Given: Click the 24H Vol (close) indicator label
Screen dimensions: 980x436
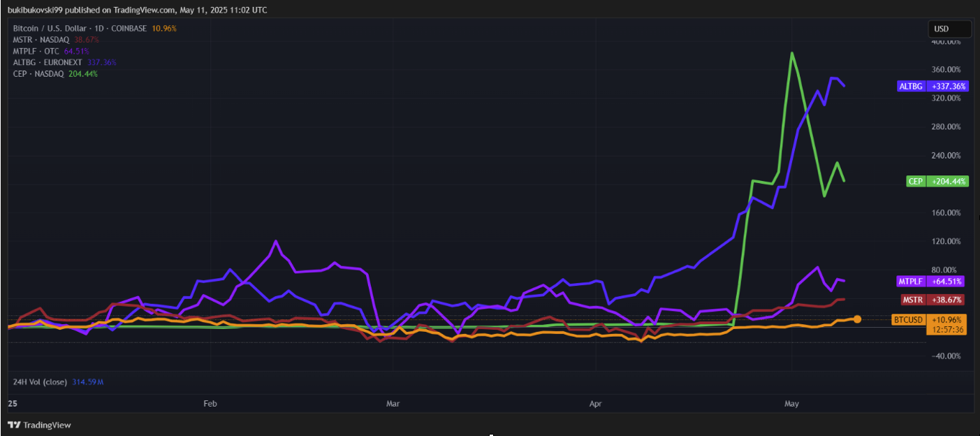Looking at the screenshot, I should 41,382.
